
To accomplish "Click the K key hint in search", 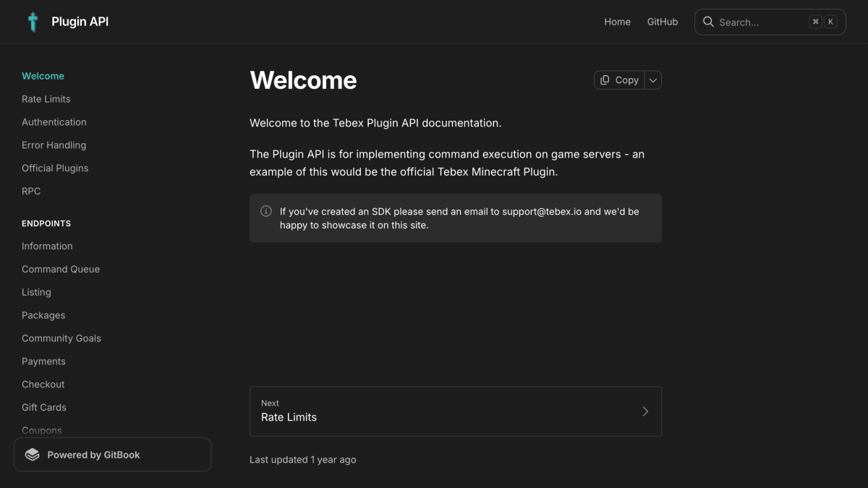I will pyautogui.click(x=831, y=22).
